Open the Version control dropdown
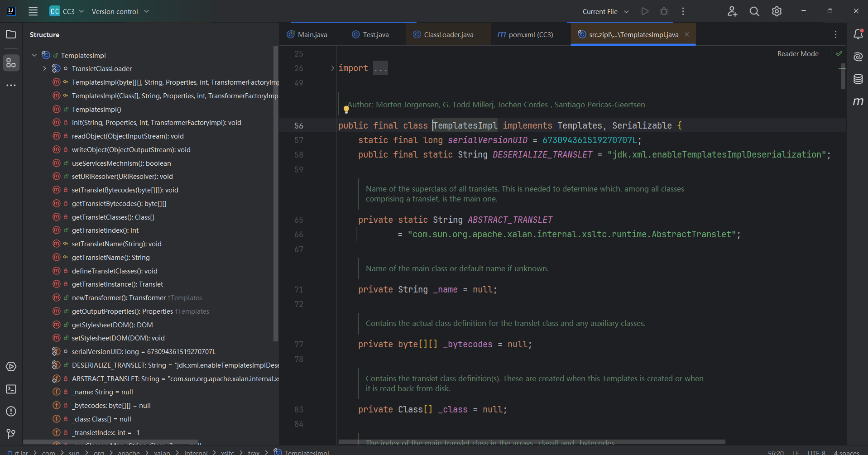The width and height of the screenshot is (868, 455). [x=120, y=11]
